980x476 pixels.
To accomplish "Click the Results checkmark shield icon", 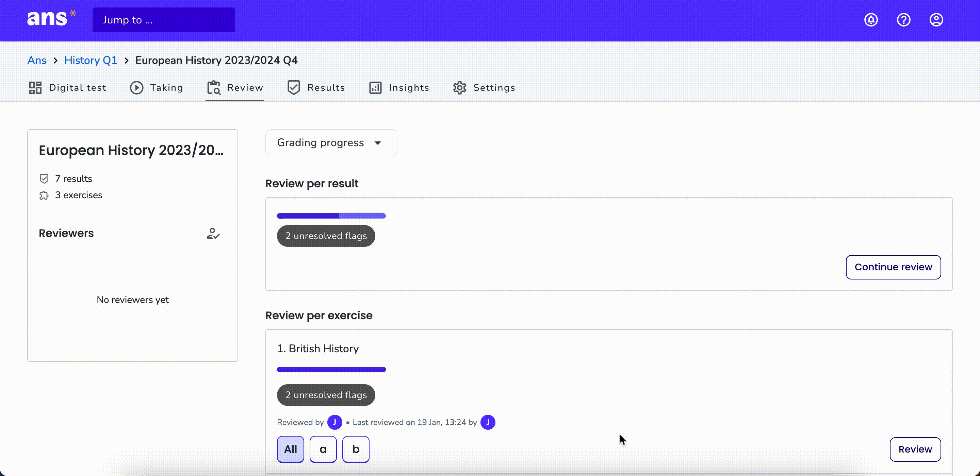I will click(x=294, y=87).
